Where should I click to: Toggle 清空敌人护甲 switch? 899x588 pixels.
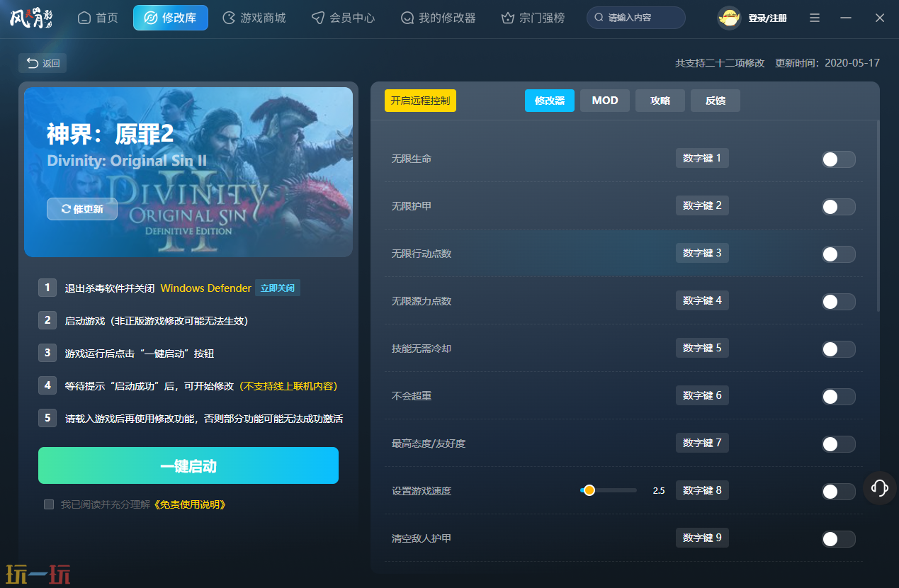839,539
